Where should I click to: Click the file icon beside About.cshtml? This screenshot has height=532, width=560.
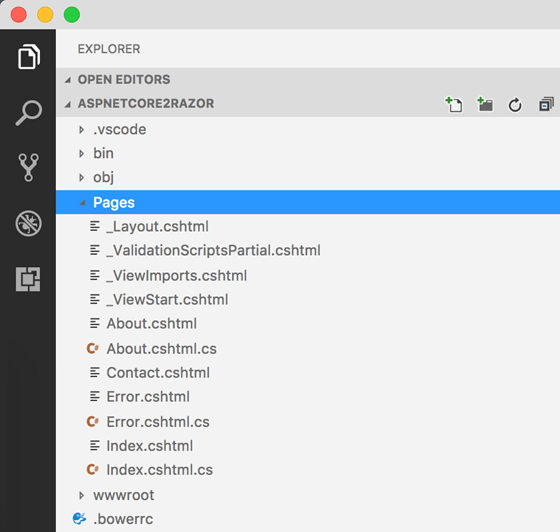point(95,323)
